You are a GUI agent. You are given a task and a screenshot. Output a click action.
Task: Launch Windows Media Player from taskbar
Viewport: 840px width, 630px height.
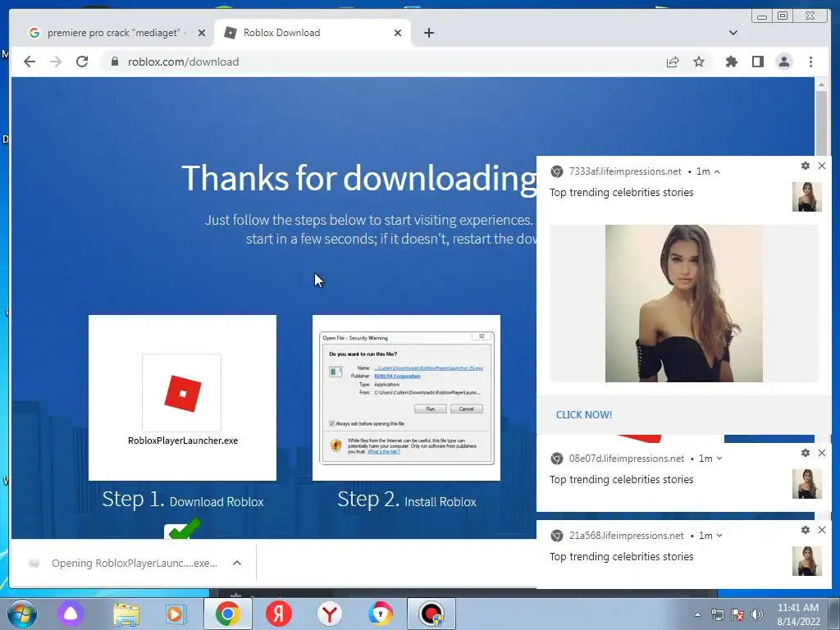click(x=176, y=614)
